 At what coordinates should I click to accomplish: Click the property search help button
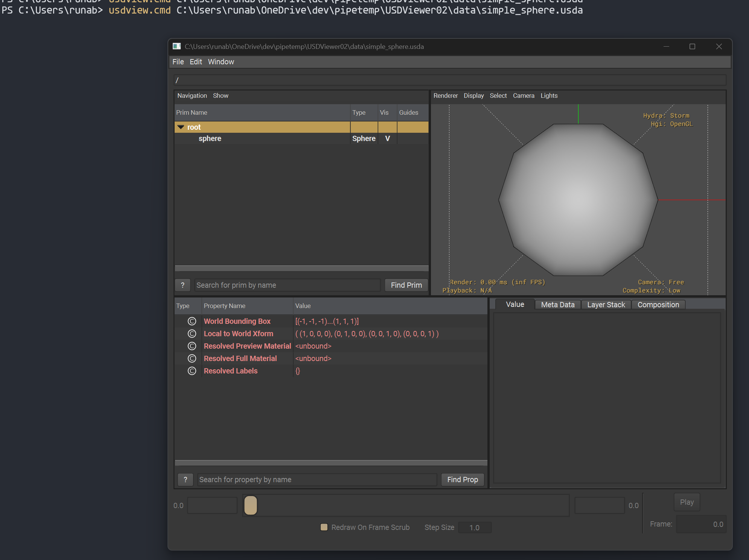point(185,480)
